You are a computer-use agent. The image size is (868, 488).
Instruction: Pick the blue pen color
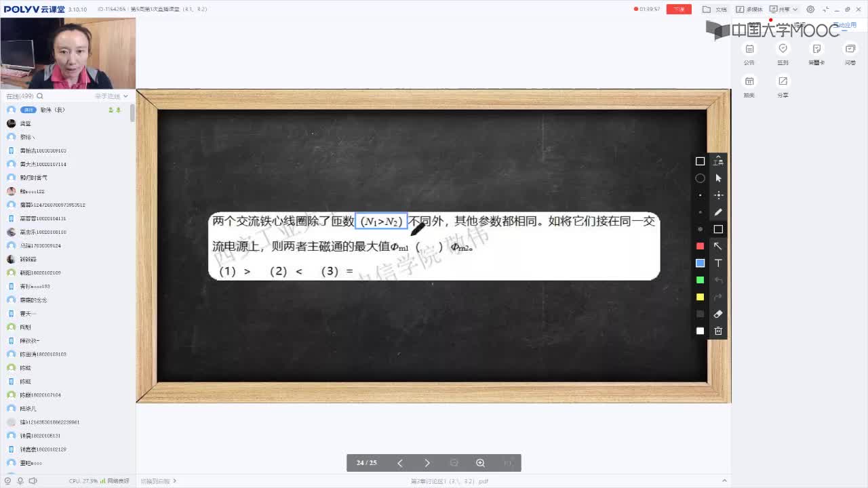[700, 263]
